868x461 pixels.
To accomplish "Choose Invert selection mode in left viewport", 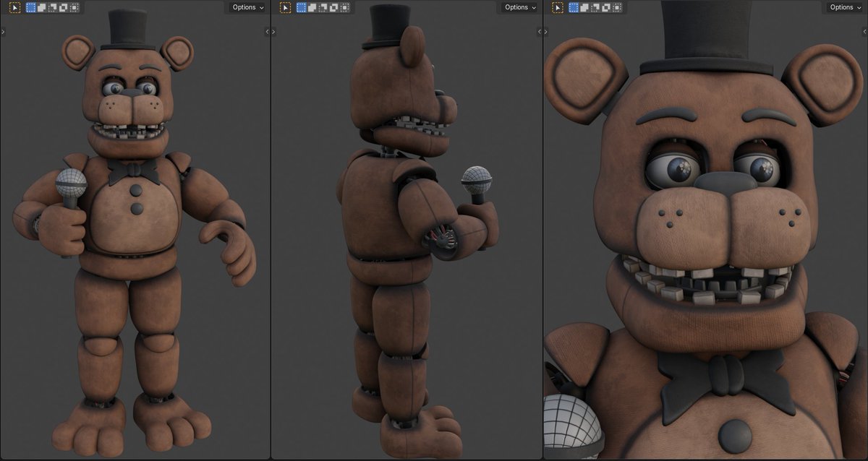I will (63, 7).
